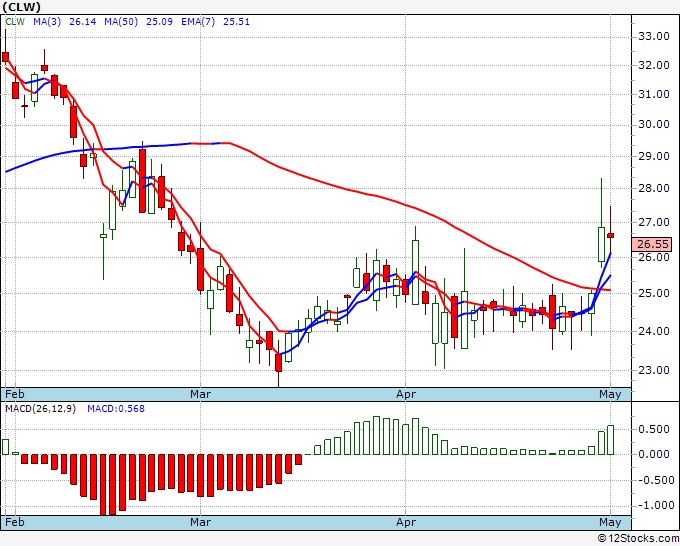Click the green CLW legend label

(15, 22)
